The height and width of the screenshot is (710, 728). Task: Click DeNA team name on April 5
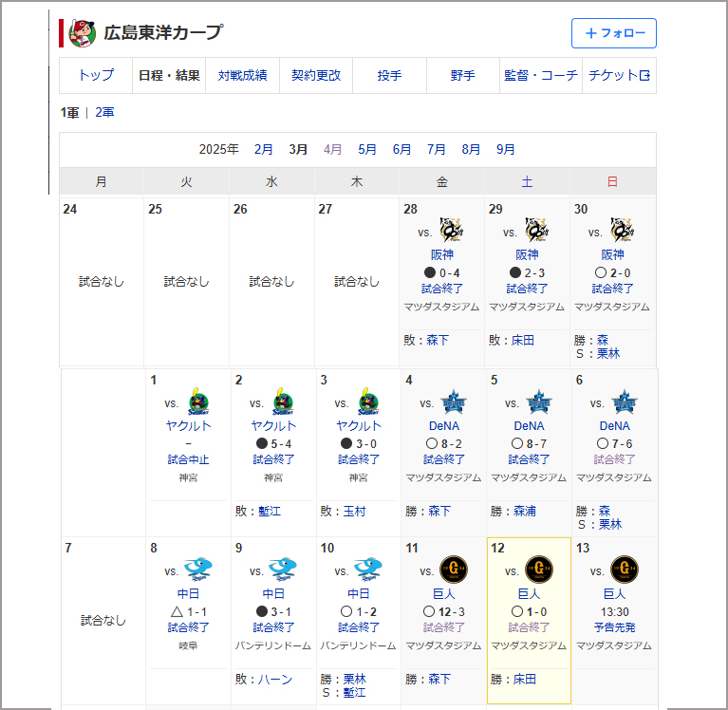529,426
